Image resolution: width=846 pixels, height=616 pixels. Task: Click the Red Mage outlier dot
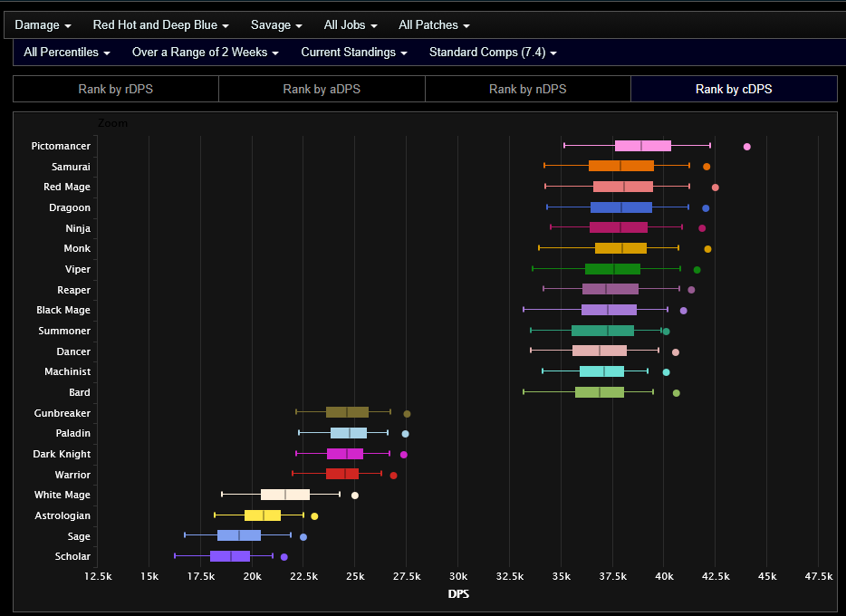716,188
